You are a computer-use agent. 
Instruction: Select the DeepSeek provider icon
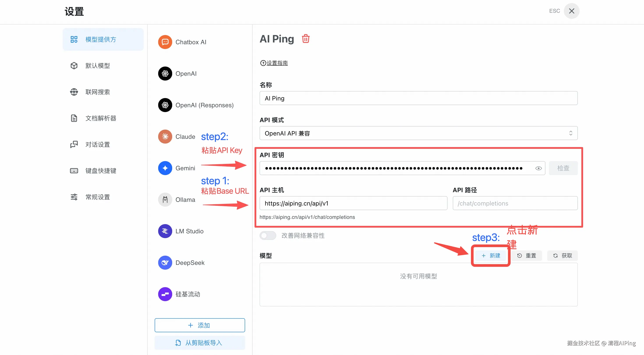165,263
